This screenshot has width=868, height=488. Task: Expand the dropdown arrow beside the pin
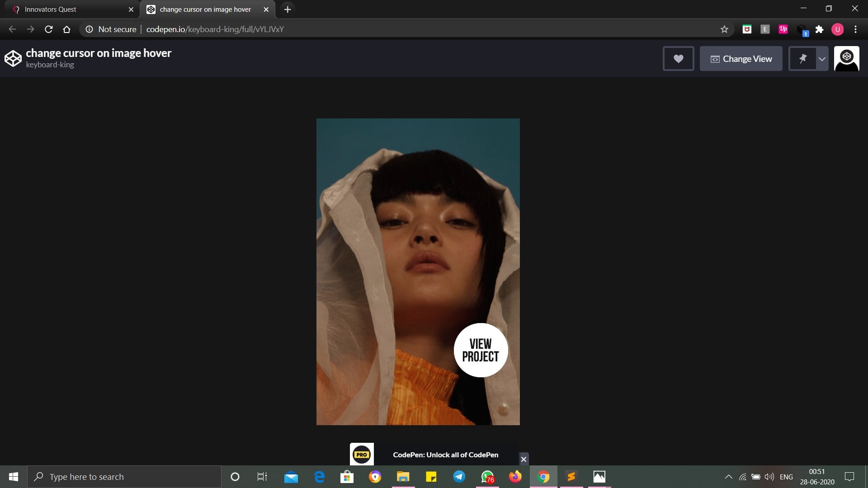[822, 59]
